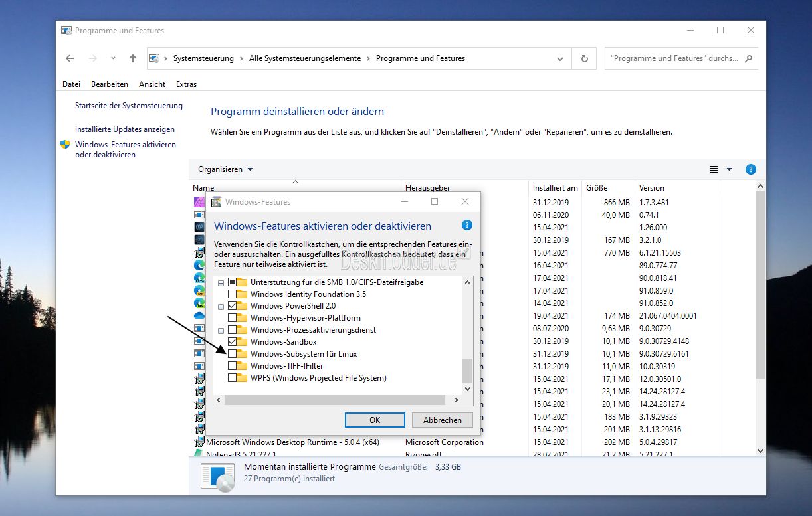Select folder icon of Windows Identity Foundation 3.5
This screenshot has height=516, width=812.
click(243, 294)
